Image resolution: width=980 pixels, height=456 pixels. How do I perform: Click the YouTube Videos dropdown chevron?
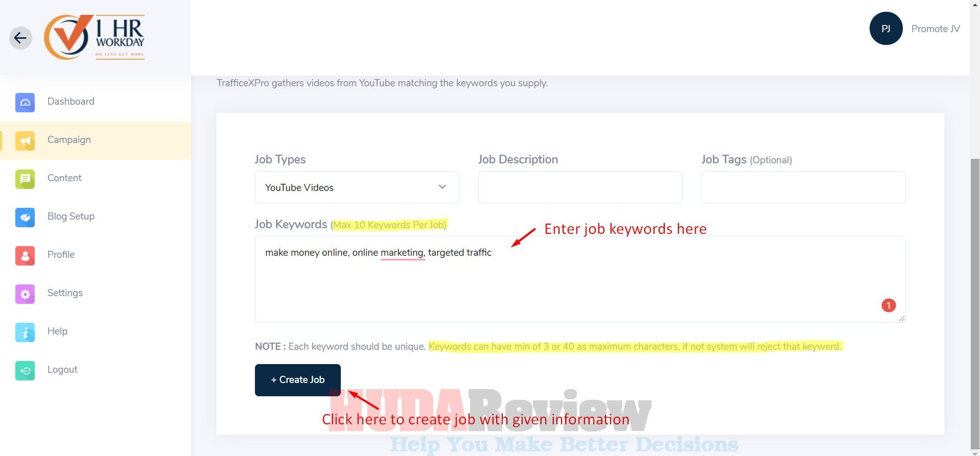pos(442,187)
